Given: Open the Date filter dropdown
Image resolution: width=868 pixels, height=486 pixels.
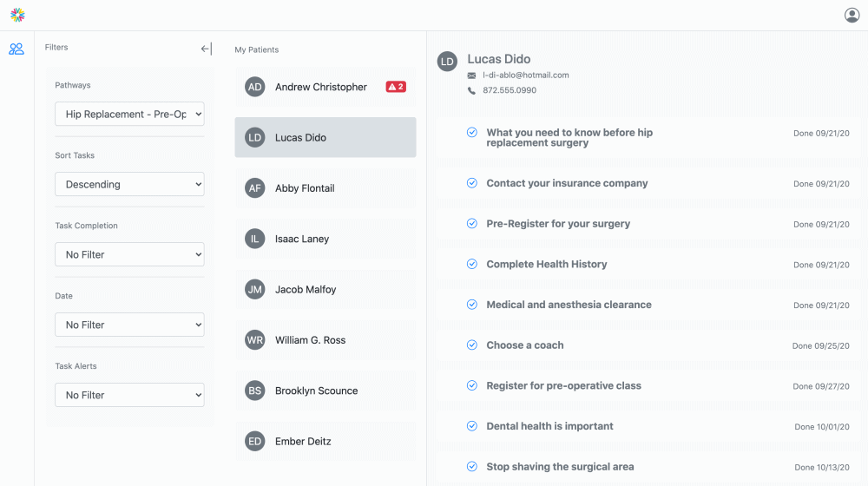Looking at the screenshot, I should click(129, 325).
